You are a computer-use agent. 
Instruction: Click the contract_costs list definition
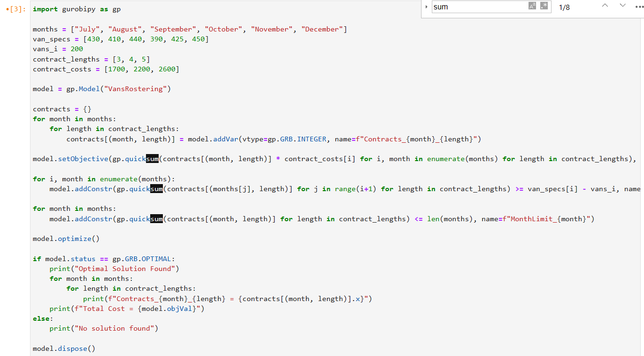point(106,69)
